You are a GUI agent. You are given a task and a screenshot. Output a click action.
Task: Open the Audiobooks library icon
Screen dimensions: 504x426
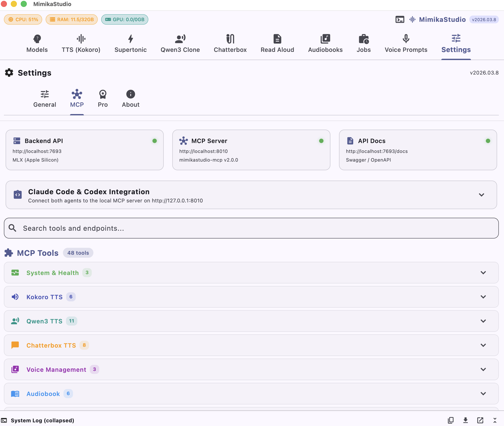coord(325,39)
